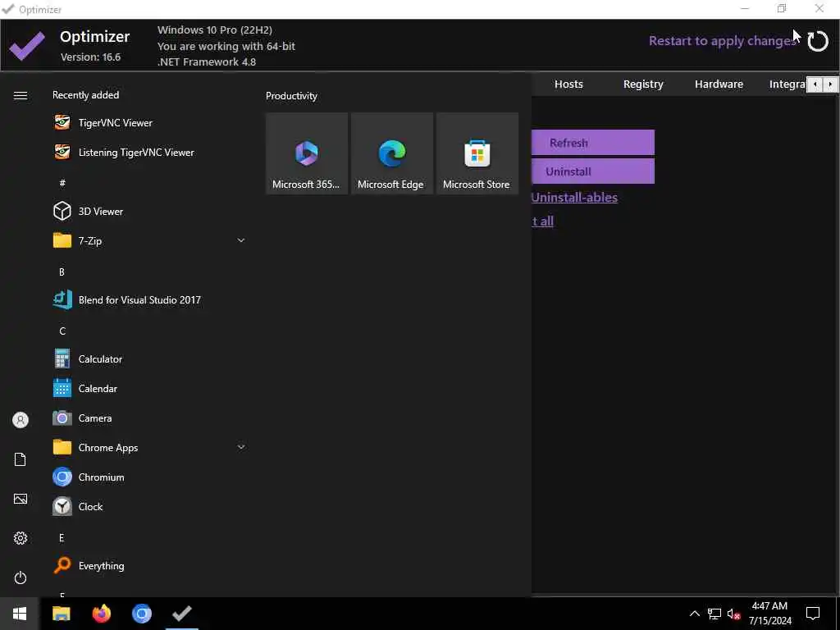
Task: Open Pictures from Start sidebar
Action: [21, 499]
